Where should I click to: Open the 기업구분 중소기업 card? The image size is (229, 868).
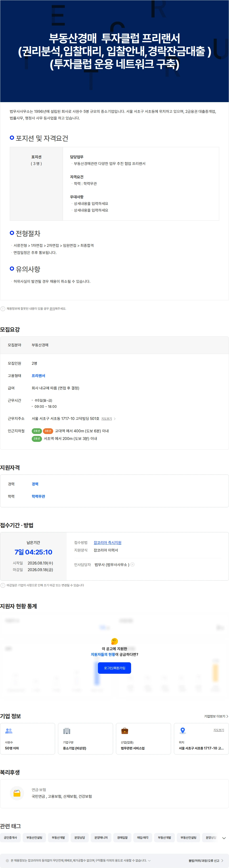(85, 738)
